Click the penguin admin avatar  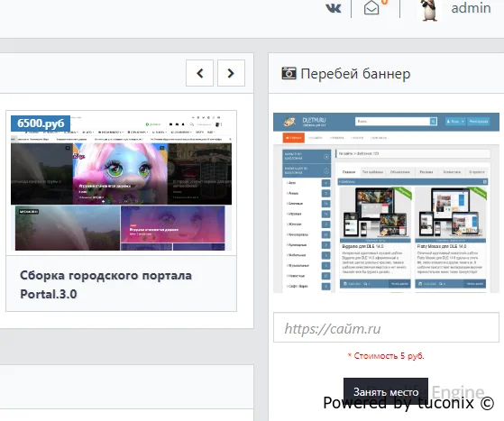[430, 10]
